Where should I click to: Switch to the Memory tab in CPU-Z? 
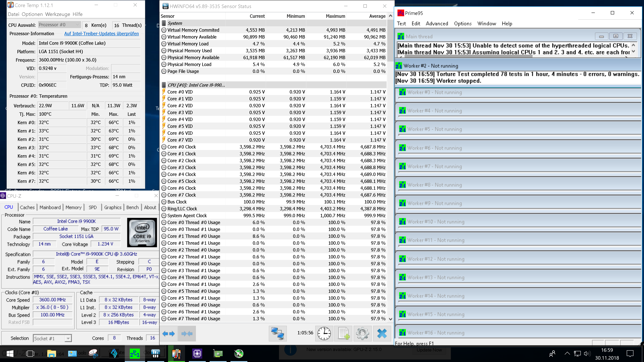point(73,207)
